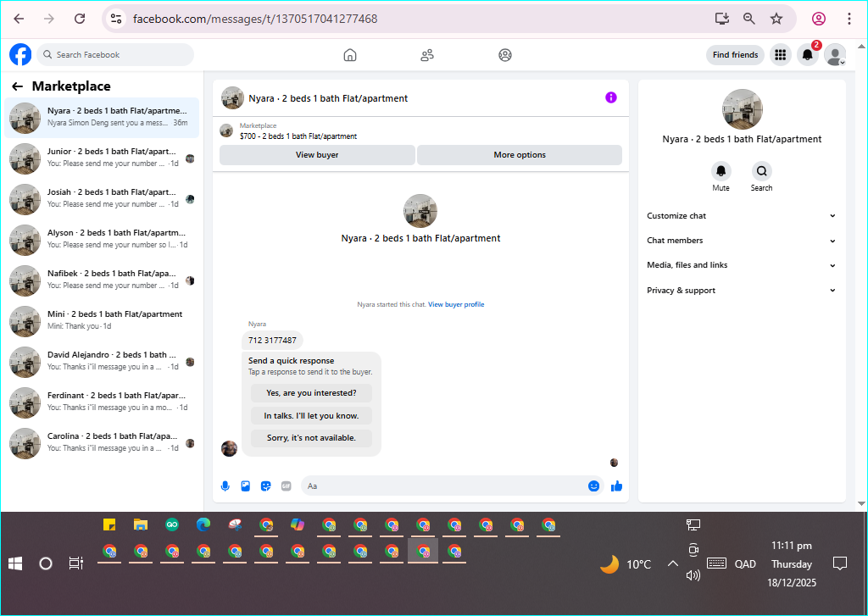Open File Explorer from taskbar
This screenshot has width=868, height=616.
(x=141, y=524)
